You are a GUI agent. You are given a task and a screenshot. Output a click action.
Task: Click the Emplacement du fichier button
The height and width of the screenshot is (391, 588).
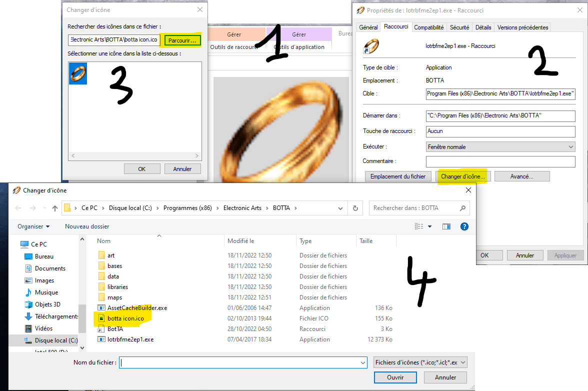point(398,176)
